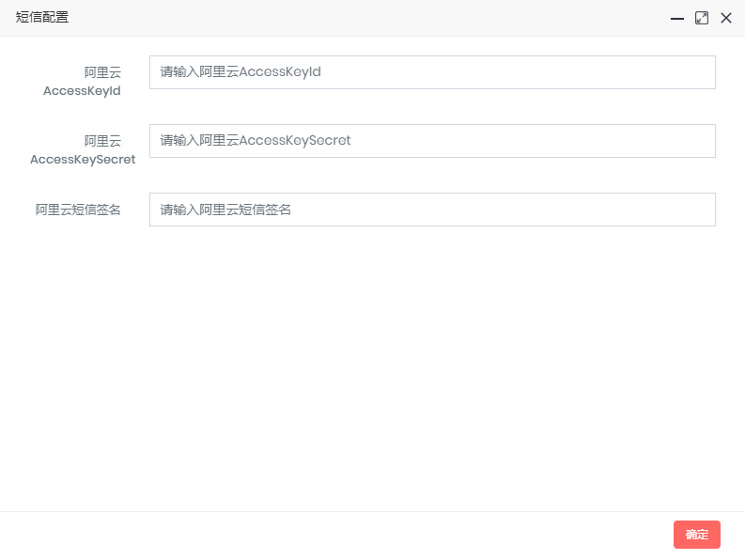Focus the 阿里云AccessKeySecret input field
The image size is (745, 560).
coord(432,141)
